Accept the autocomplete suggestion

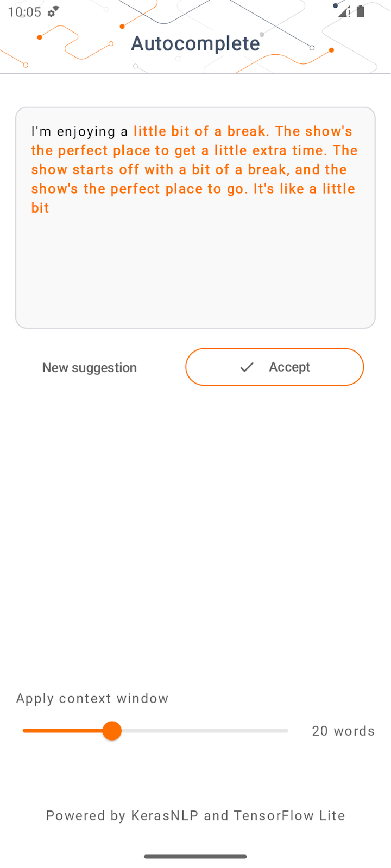pyautogui.click(x=274, y=367)
